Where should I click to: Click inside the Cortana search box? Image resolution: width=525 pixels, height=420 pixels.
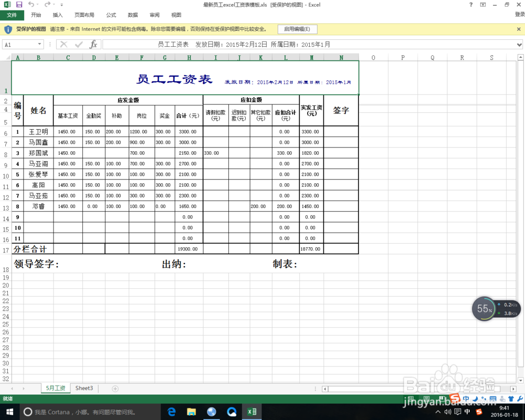point(79,412)
